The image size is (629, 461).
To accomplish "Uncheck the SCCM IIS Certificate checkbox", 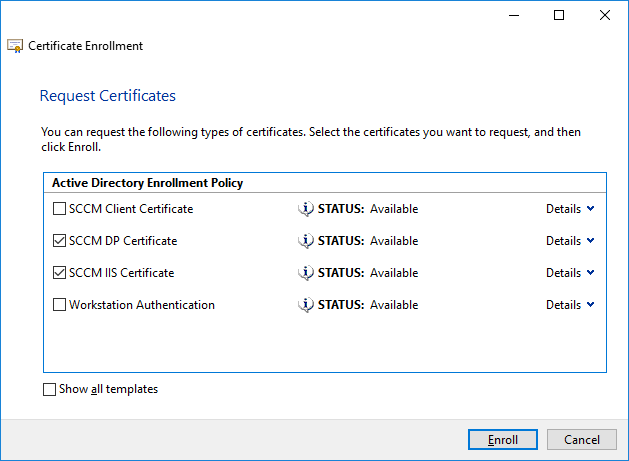I will [x=59, y=273].
